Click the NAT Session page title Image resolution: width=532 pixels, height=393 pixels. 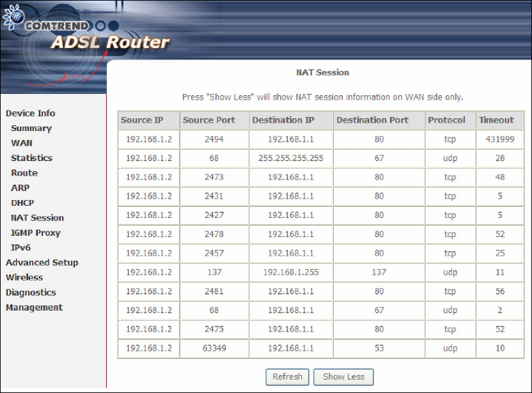322,73
